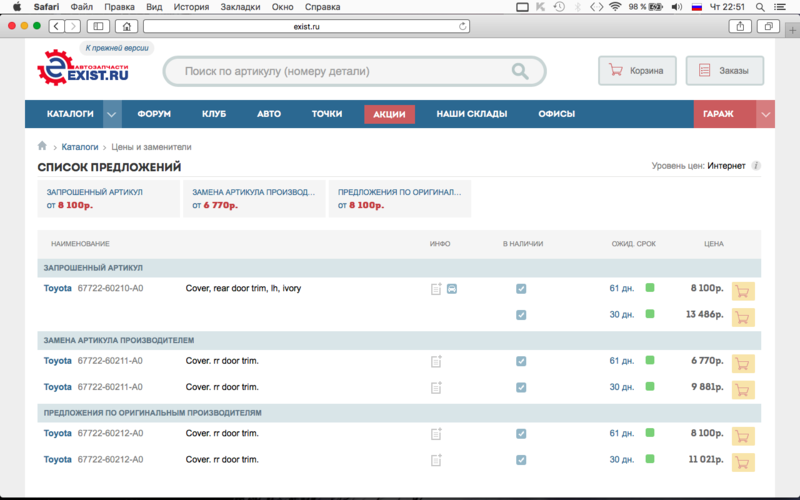Open the Safari share button

pyautogui.click(x=740, y=26)
